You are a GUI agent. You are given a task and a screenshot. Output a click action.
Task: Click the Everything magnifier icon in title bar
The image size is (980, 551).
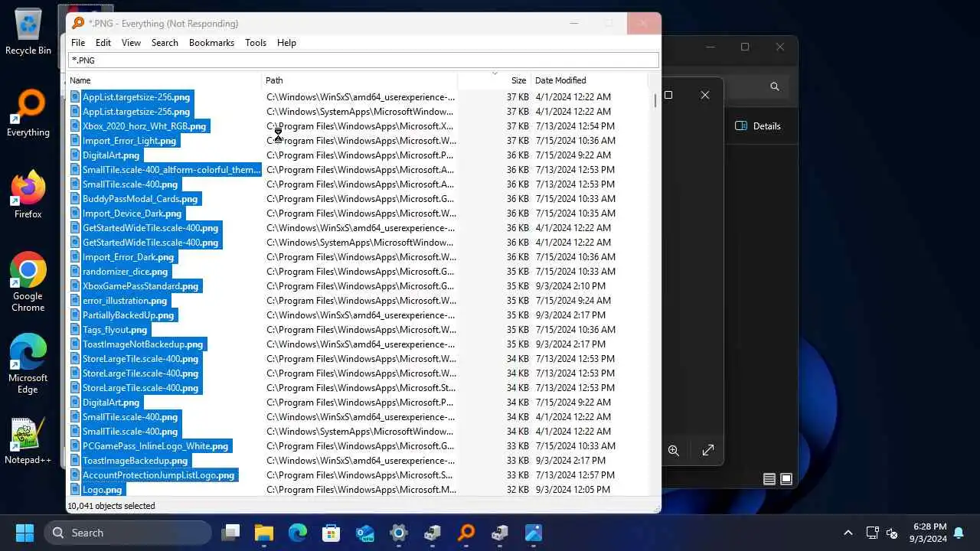tap(77, 23)
